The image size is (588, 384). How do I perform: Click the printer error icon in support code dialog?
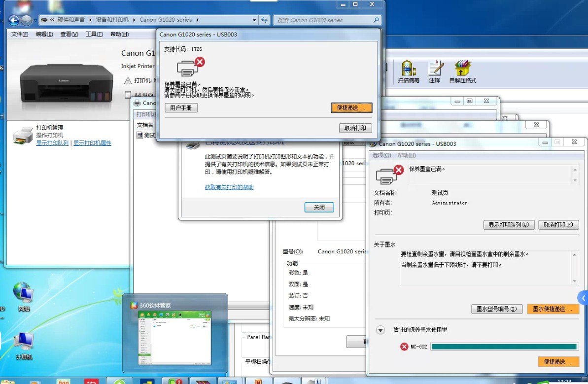191,67
